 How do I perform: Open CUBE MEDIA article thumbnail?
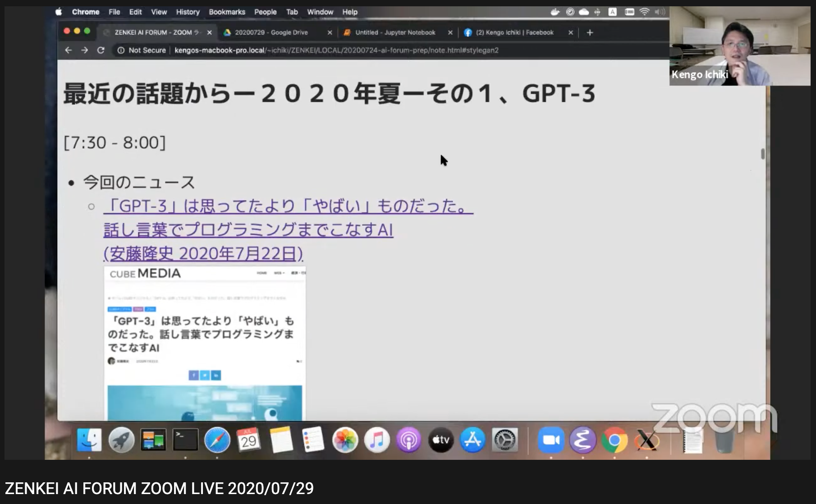pyautogui.click(x=205, y=343)
